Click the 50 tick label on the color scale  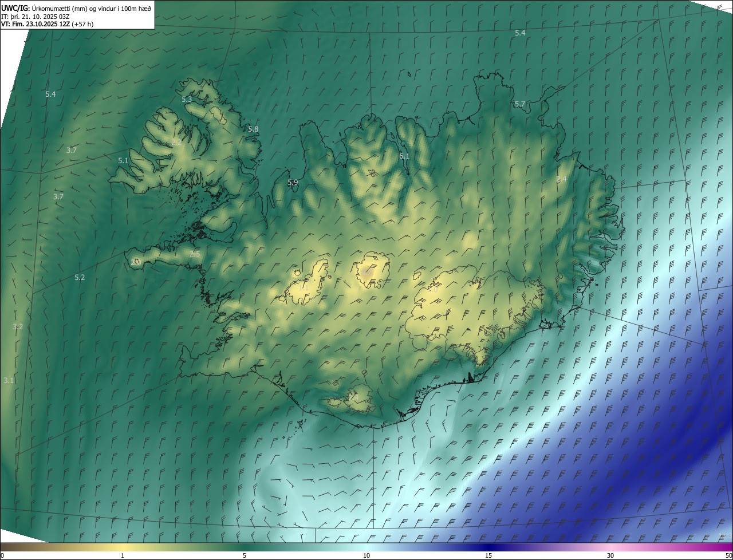[728, 556]
